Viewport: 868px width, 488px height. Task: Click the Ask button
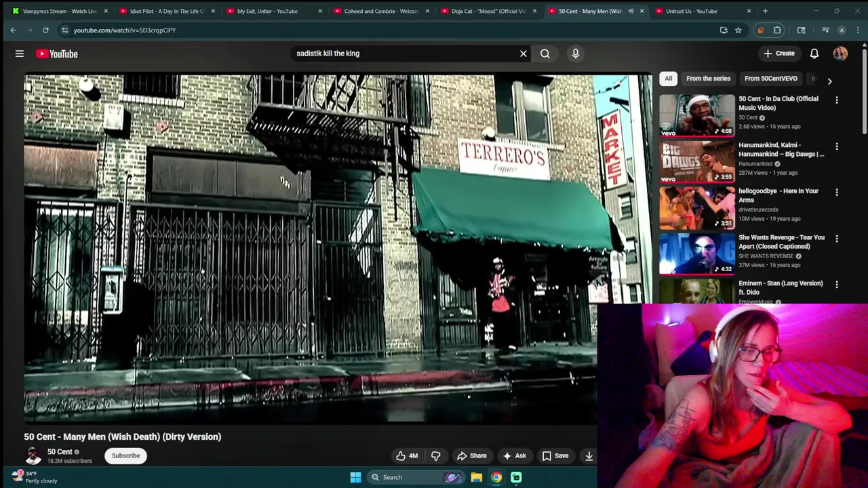click(514, 455)
